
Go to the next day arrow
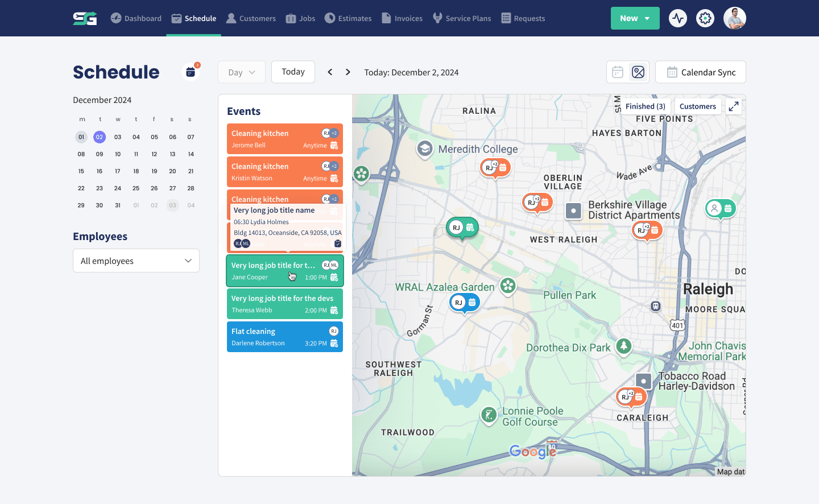(x=348, y=72)
